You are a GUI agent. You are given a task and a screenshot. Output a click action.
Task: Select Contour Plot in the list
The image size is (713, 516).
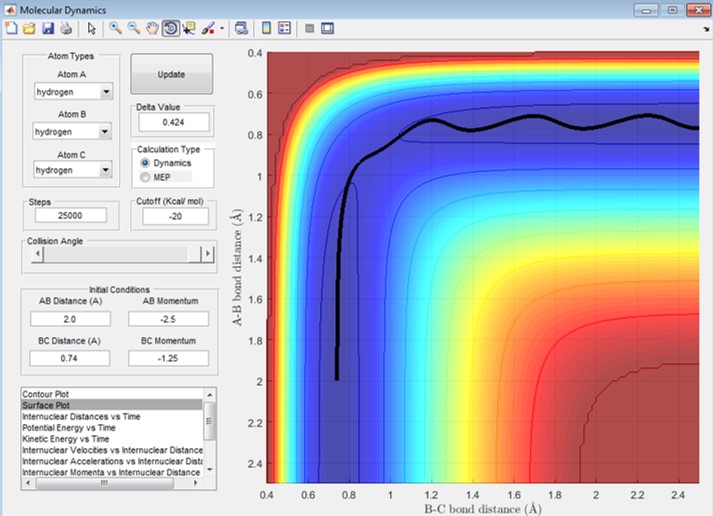112,394
